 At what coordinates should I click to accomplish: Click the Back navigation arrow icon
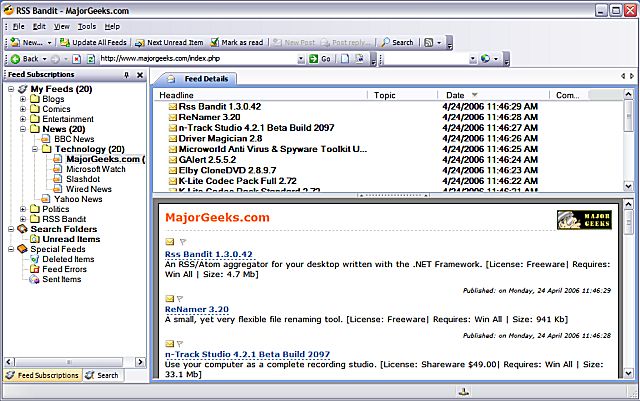pos(13,59)
